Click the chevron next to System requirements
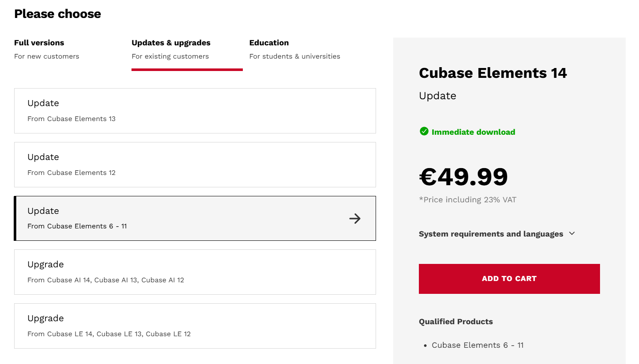 pos(572,234)
